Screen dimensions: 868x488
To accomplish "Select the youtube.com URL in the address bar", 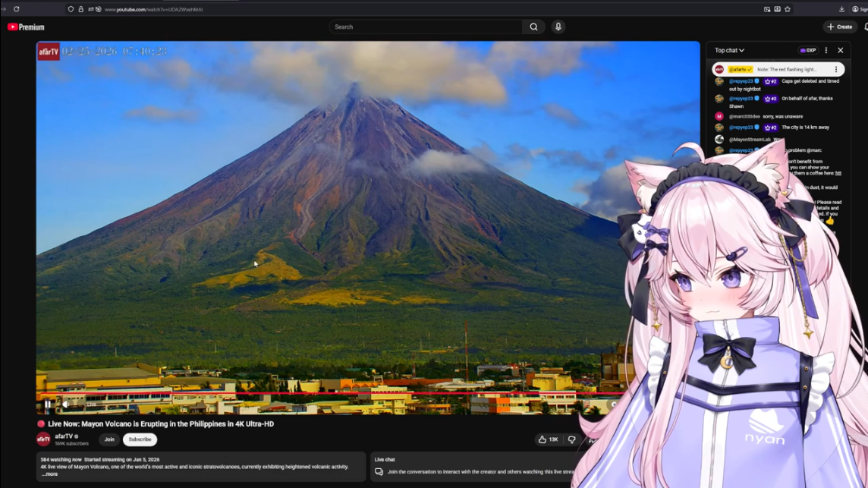I will 153,9.
